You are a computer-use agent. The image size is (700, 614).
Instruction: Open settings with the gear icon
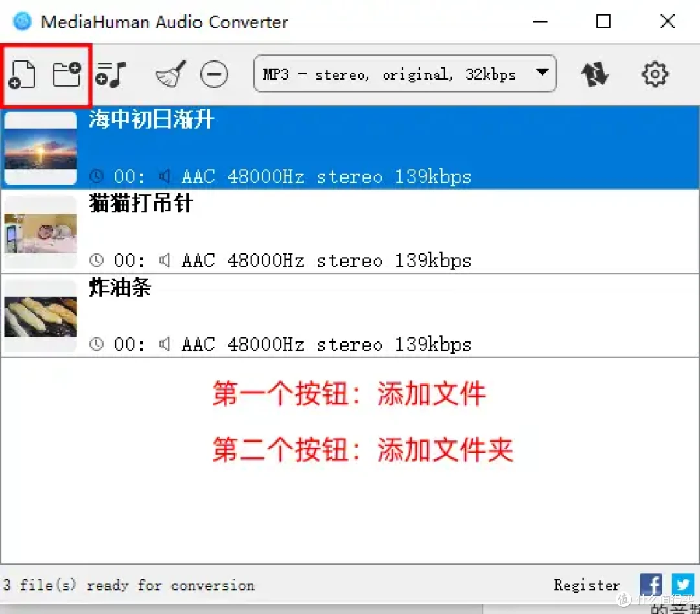(x=655, y=74)
